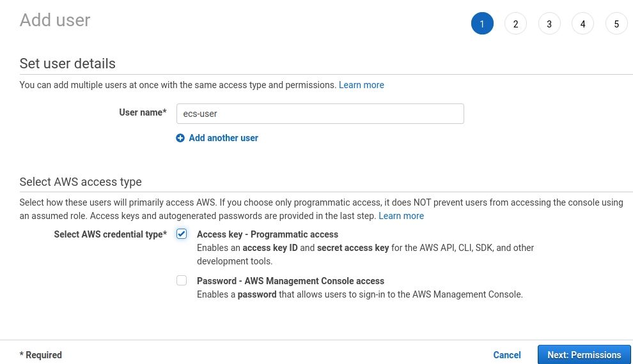Screen dimensions: 633x364
Task: Open Learn more link under Set user details
Action: click(361, 85)
